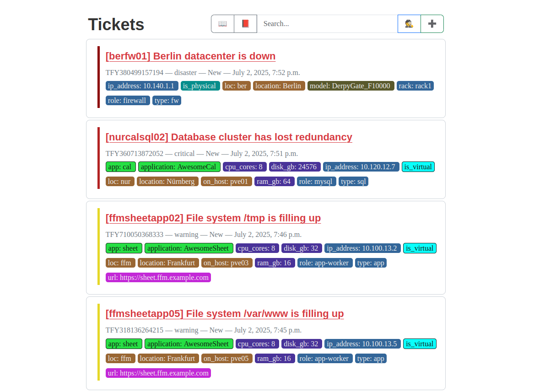Click the plus icon to add ticket
Viewport: 534px width, 392px height.
coord(432,24)
